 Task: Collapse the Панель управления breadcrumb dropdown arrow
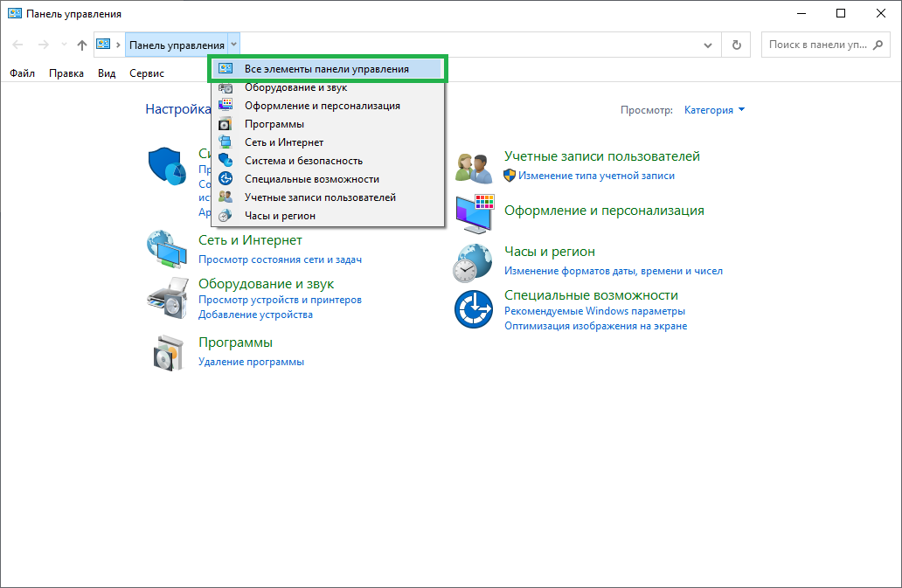[x=233, y=45]
